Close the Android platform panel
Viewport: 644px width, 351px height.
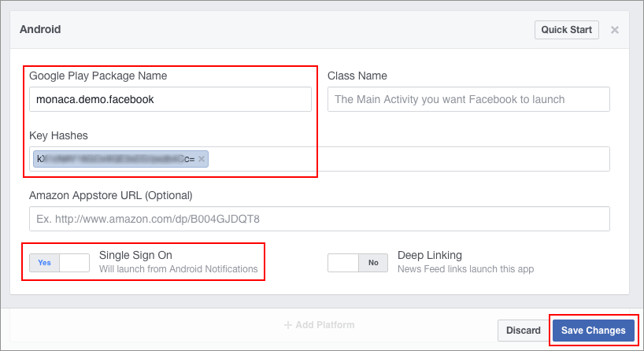click(614, 30)
